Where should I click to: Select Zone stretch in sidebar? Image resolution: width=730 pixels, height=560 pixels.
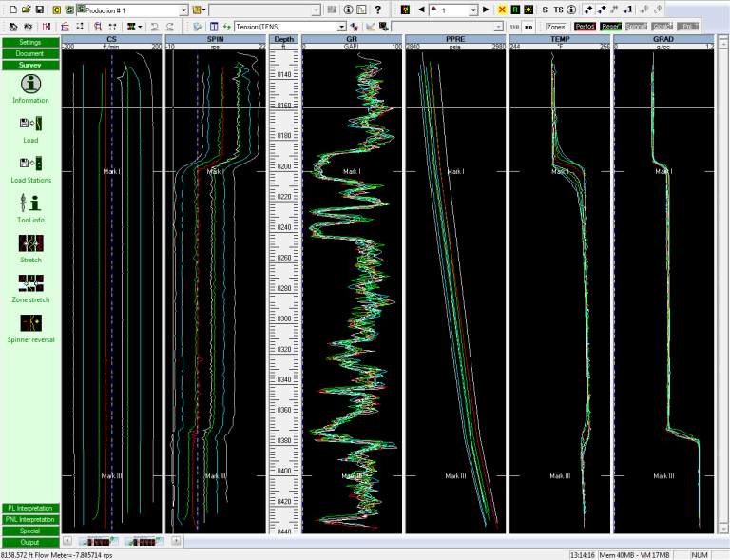click(x=30, y=289)
